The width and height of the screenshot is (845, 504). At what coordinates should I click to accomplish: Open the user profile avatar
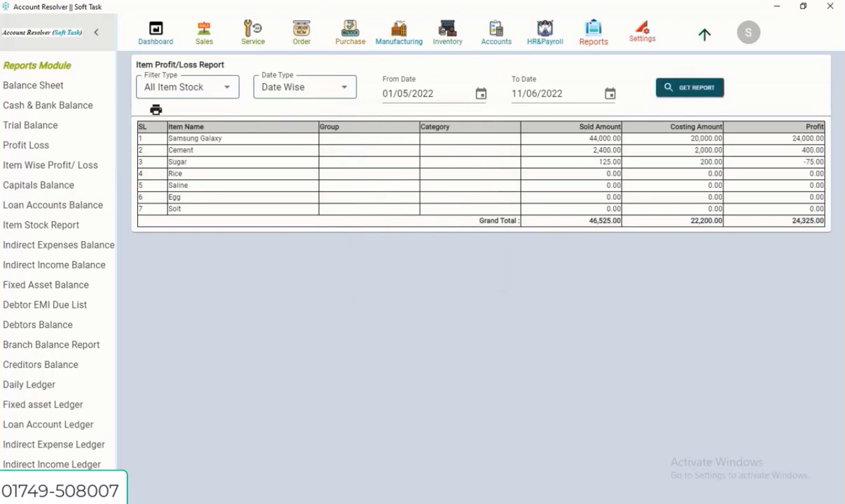click(748, 31)
